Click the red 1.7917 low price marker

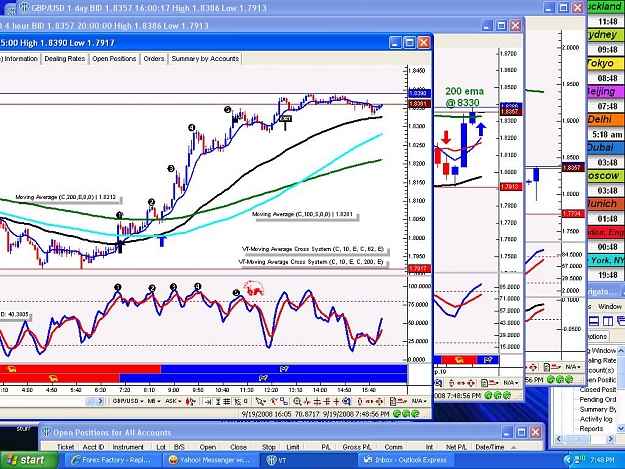pyautogui.click(x=420, y=269)
